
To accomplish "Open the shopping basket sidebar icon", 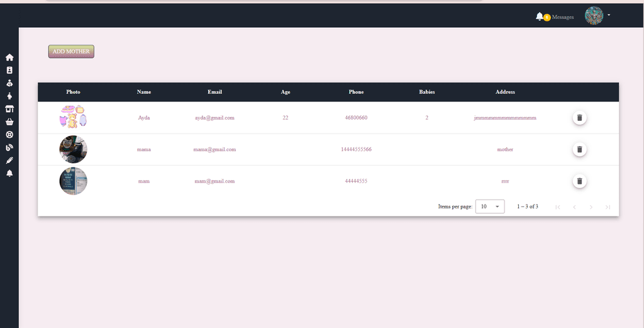I will pyautogui.click(x=9, y=122).
